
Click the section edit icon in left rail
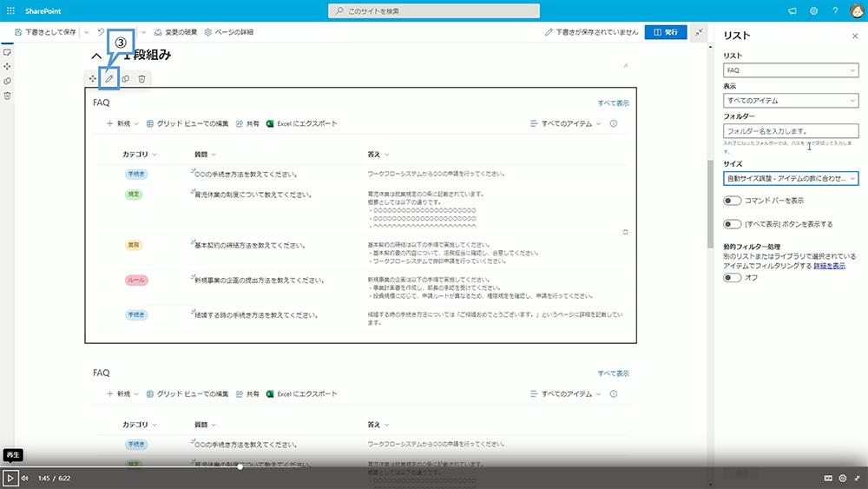(7, 53)
